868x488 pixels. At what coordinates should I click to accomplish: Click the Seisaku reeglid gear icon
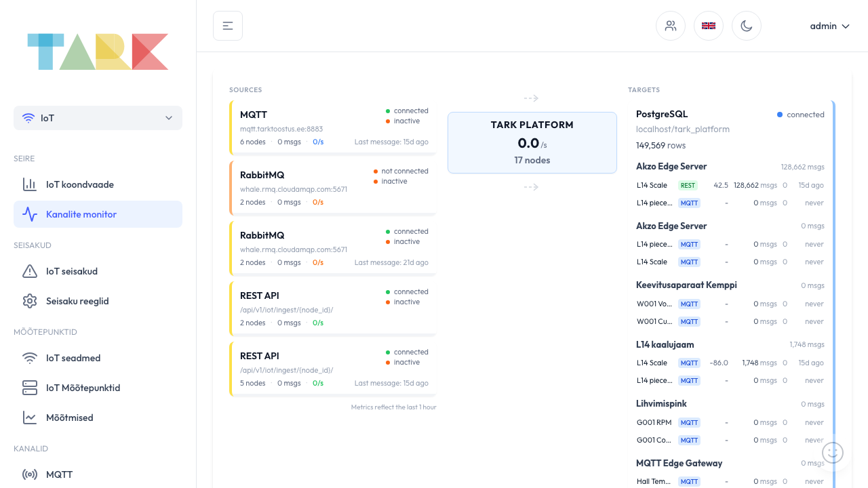(x=30, y=301)
